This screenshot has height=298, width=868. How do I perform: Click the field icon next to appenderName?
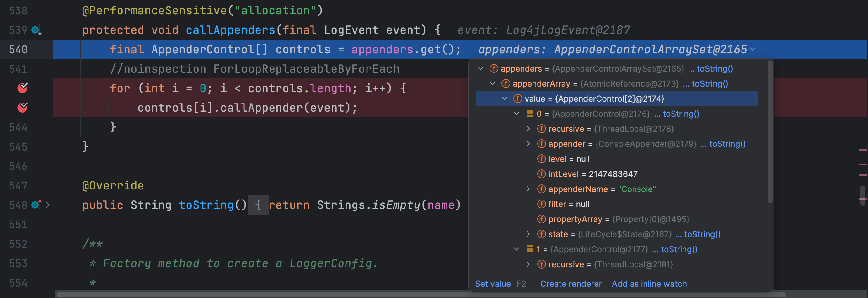[x=541, y=189]
